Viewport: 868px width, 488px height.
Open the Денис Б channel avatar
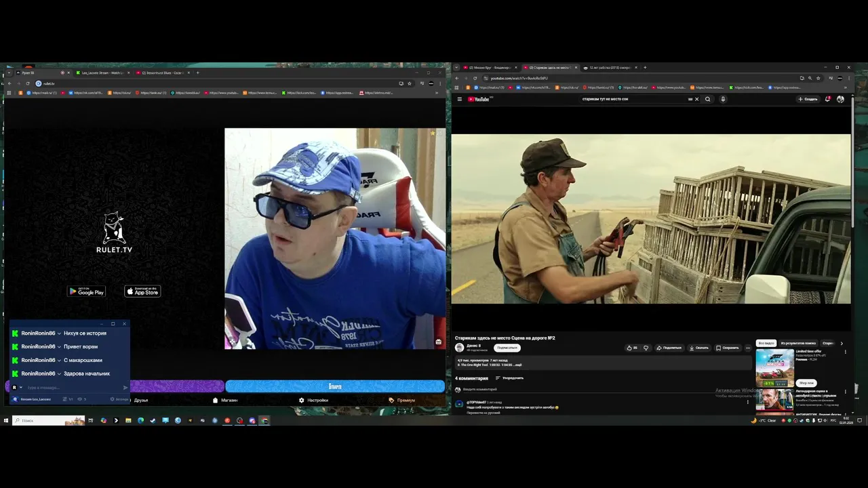[459, 348]
